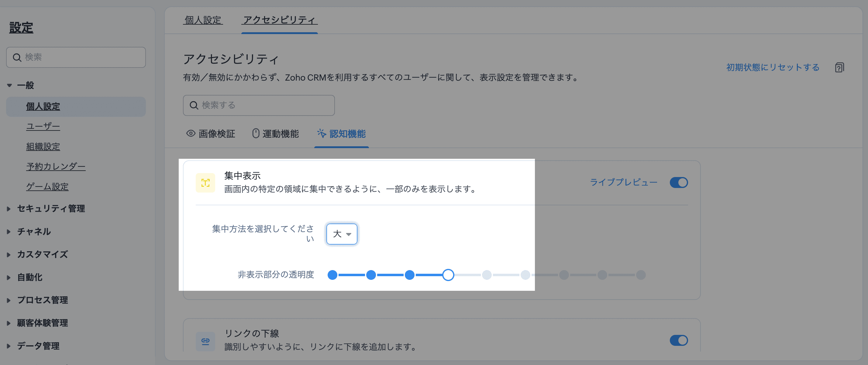Click the link underline icon
Image resolution: width=868 pixels, height=365 pixels.
tap(205, 341)
